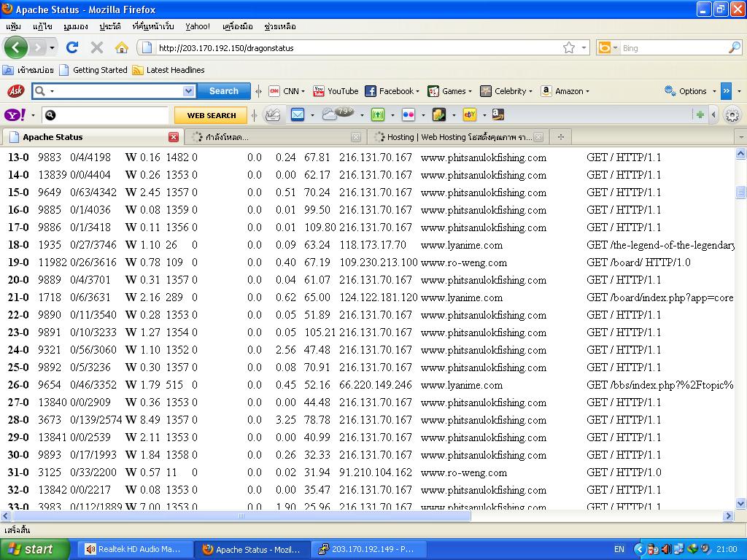Click the Yahoo finance notepad icon

438,114
